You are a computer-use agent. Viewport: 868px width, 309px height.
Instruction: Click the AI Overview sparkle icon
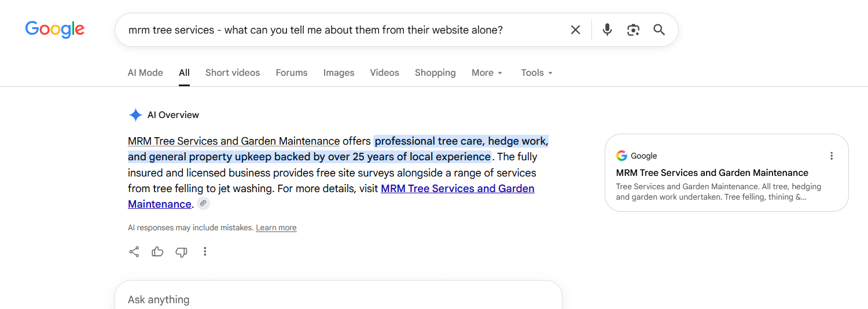coord(135,115)
